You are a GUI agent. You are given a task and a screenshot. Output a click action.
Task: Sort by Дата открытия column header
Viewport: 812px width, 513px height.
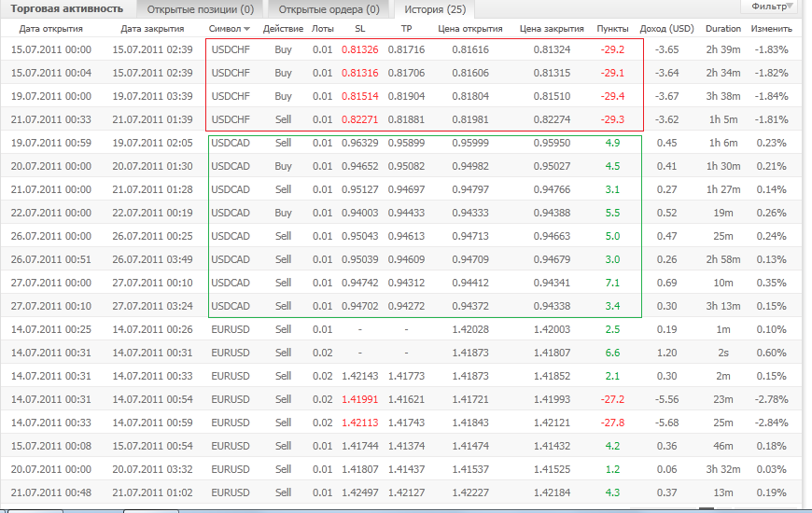coord(50,29)
